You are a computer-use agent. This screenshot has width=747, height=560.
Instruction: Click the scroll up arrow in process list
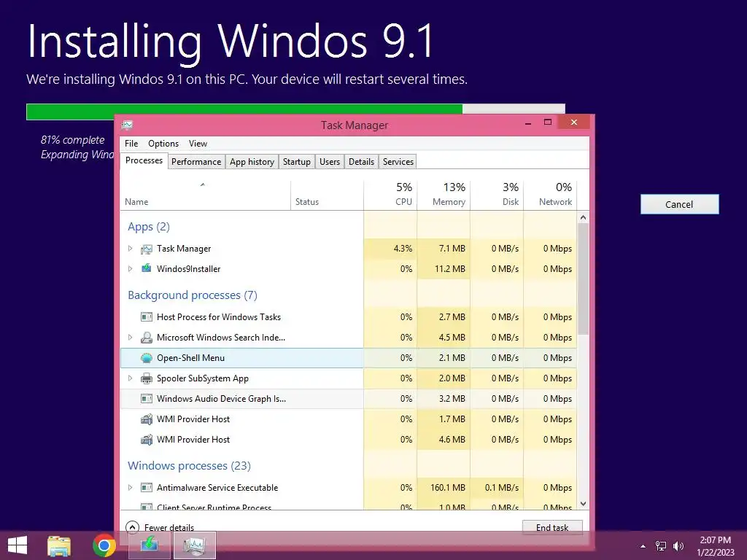pyautogui.click(x=583, y=217)
